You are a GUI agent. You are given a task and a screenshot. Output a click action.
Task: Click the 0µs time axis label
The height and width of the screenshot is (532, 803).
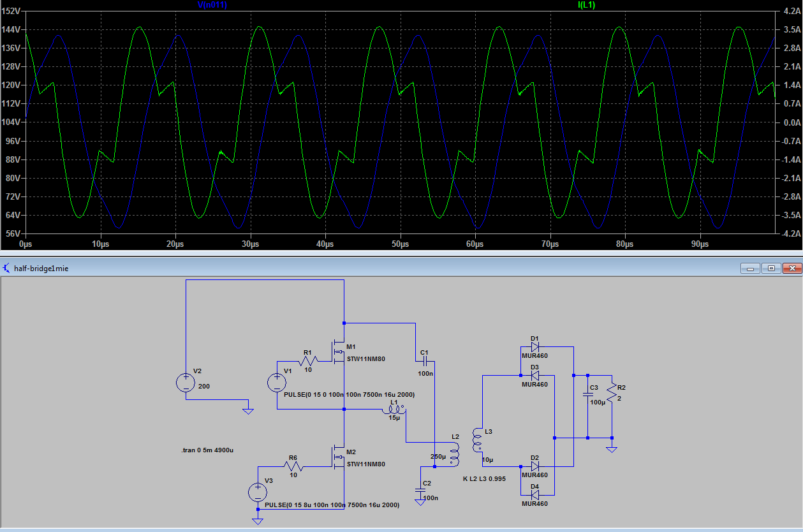click(x=26, y=244)
